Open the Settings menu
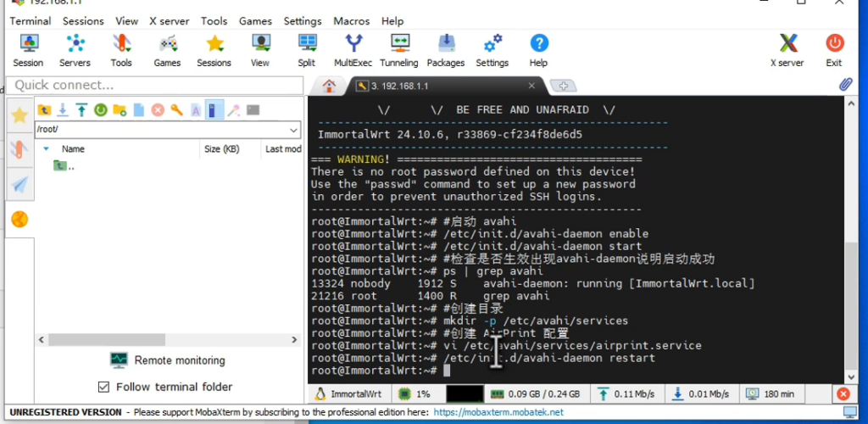Viewport: 868px width, 424px height. click(x=303, y=21)
